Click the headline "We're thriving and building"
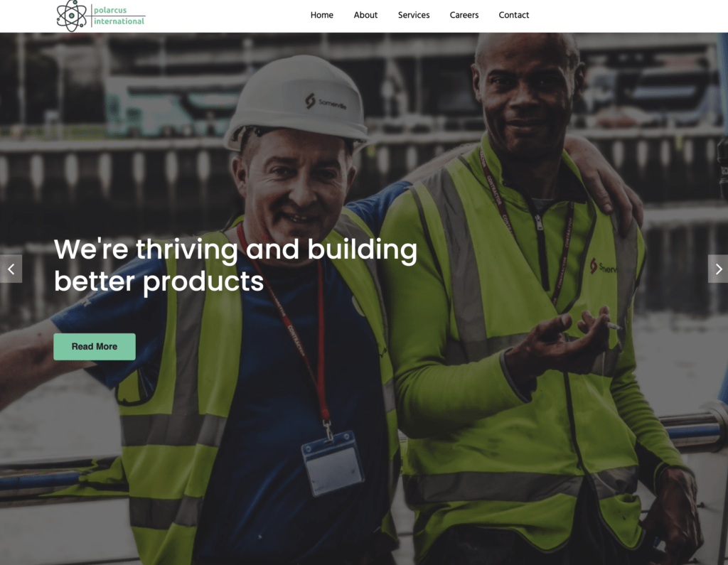Viewport: 728px width, 565px height. pos(235,249)
